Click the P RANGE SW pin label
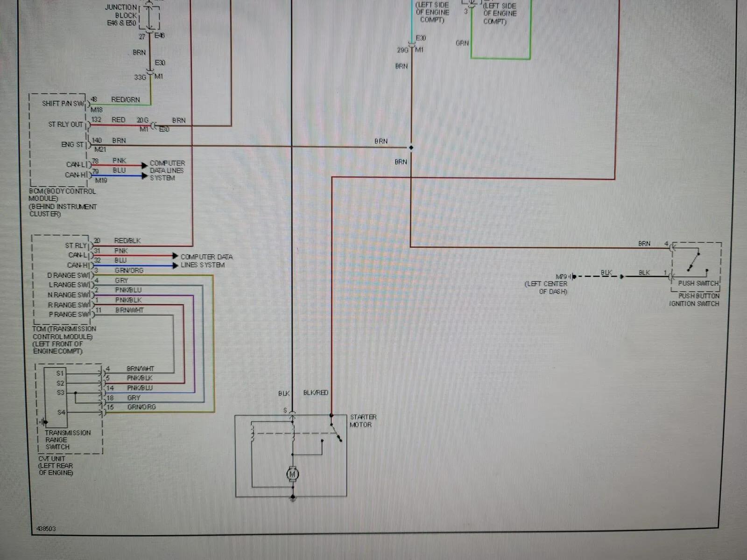The height and width of the screenshot is (560, 747). coord(70,315)
